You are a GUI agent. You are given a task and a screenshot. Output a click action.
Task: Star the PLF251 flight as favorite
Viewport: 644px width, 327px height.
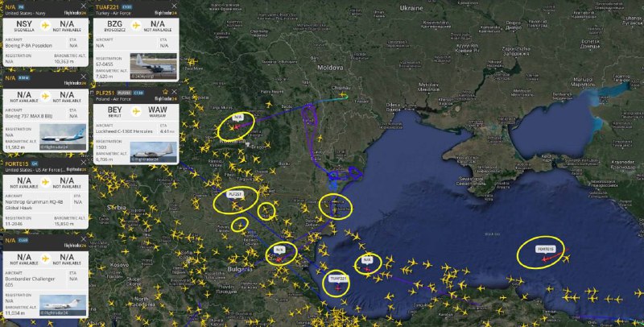coord(166,92)
